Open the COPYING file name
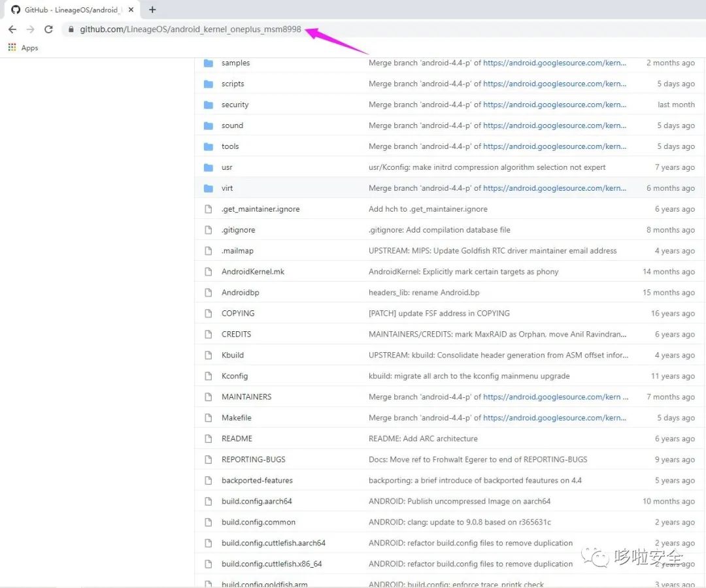The height and width of the screenshot is (588, 706). 238,314
